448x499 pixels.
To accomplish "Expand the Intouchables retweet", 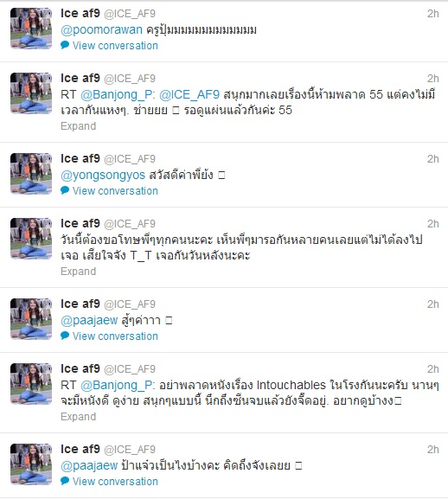I will click(79, 417).
